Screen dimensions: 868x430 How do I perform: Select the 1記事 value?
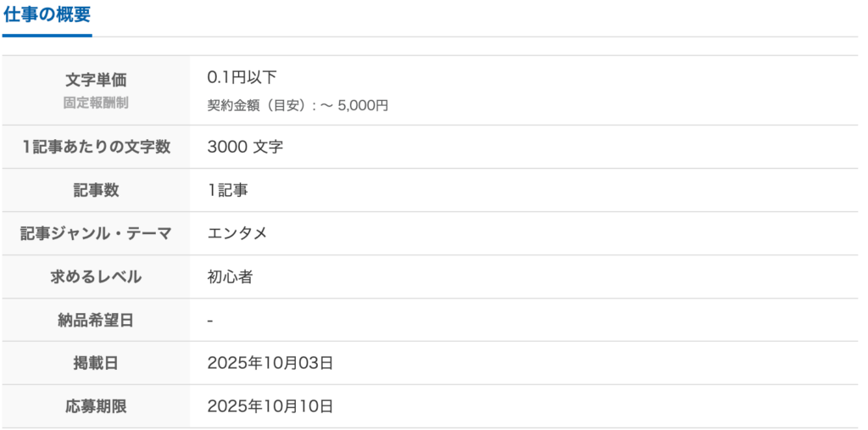228,190
